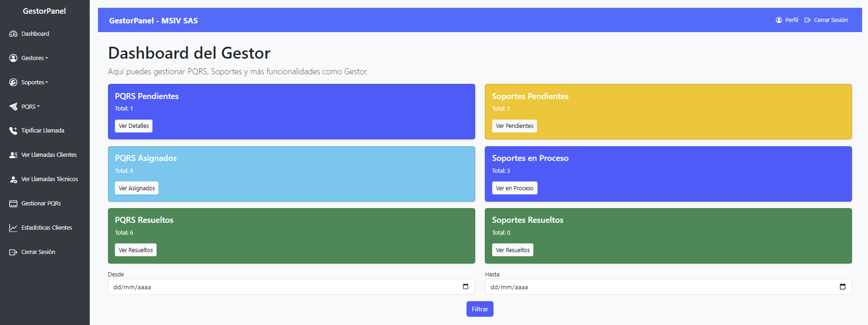This screenshot has width=868, height=325.
Task: Open calendar picker in Hasta date field
Action: click(842, 286)
